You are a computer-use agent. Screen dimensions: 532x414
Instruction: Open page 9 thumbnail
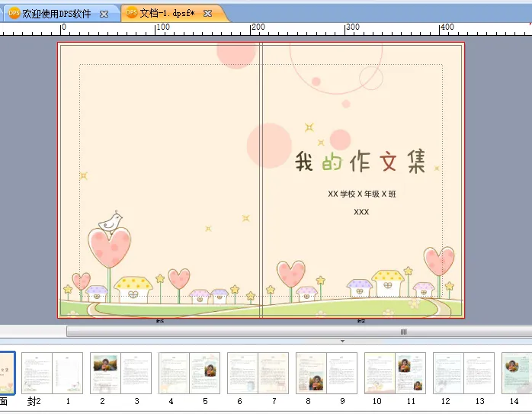point(341,373)
